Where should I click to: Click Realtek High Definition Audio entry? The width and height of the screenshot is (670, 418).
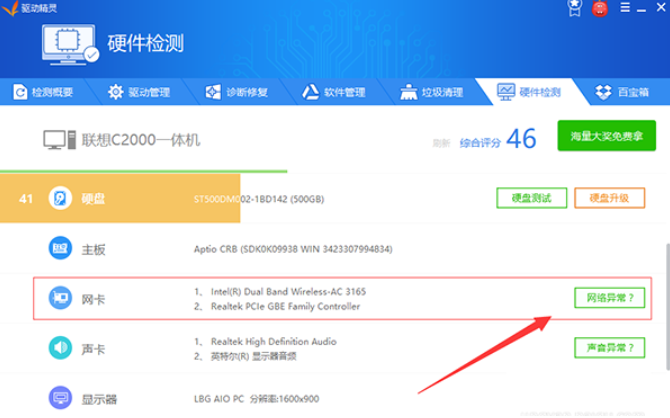273,341
